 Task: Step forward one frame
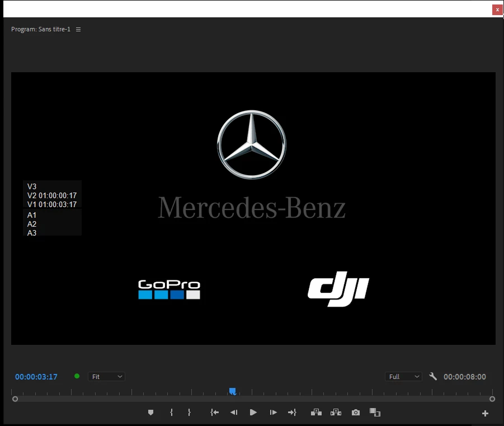click(x=273, y=413)
